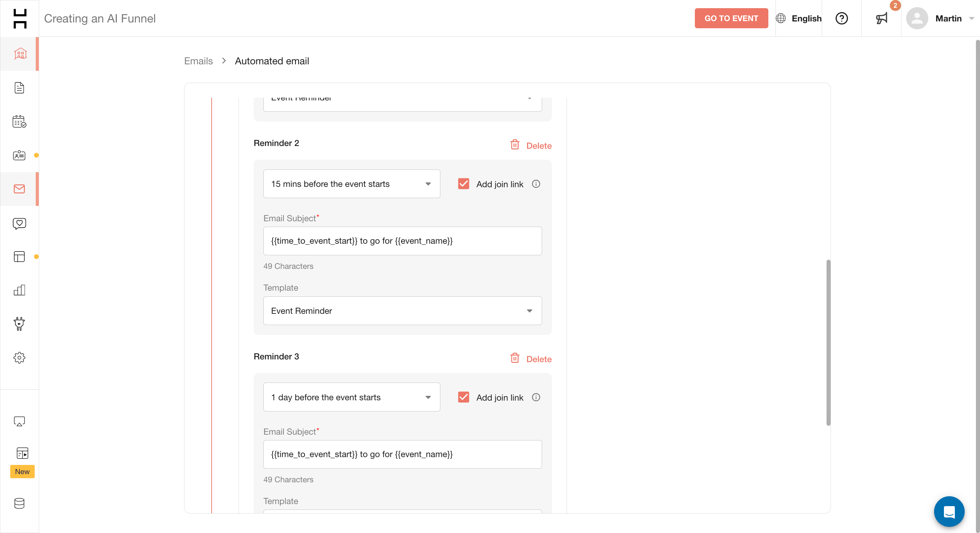Open the Emails envelope icon in sidebar
Screen dimensions: 980x533
[19, 189]
